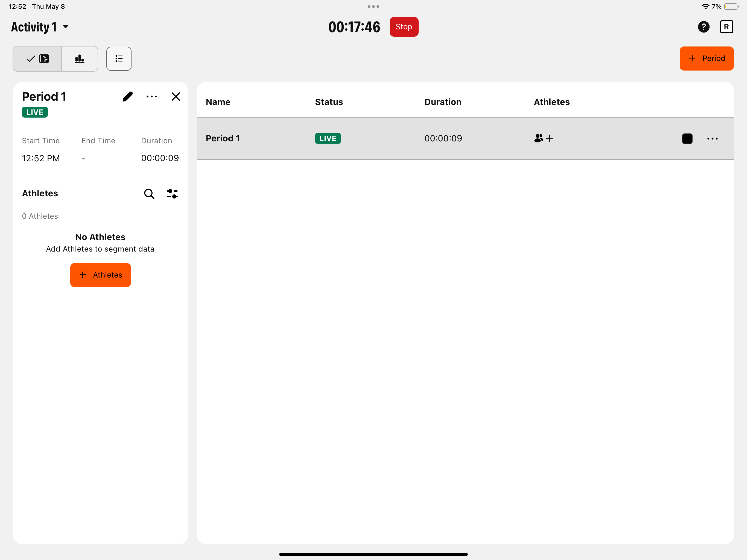The height and width of the screenshot is (560, 747).
Task: Click the 12:52 PM start time value
Action: tap(41, 158)
